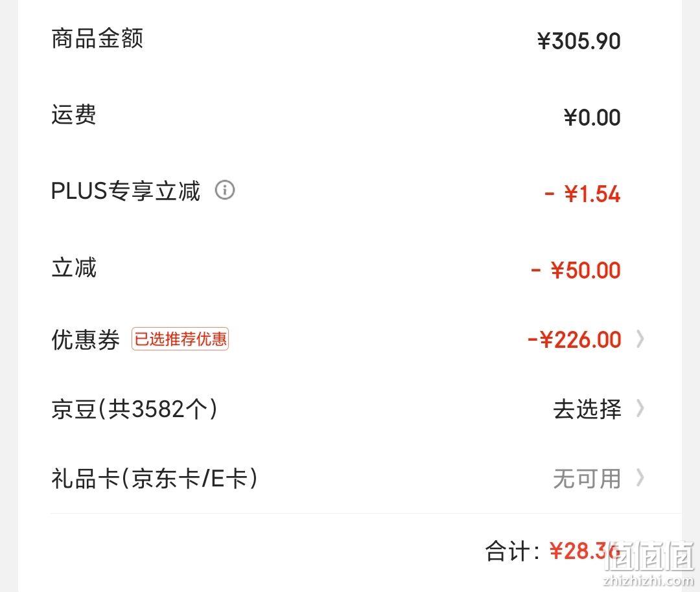Tap the 去选择 link for JD beans
This screenshot has width=700, height=592.
pos(587,409)
